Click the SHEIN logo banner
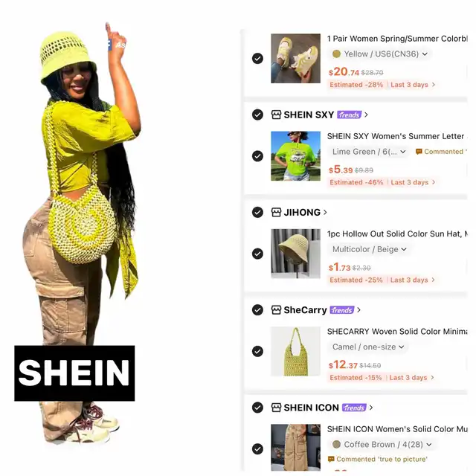 tap(74, 373)
